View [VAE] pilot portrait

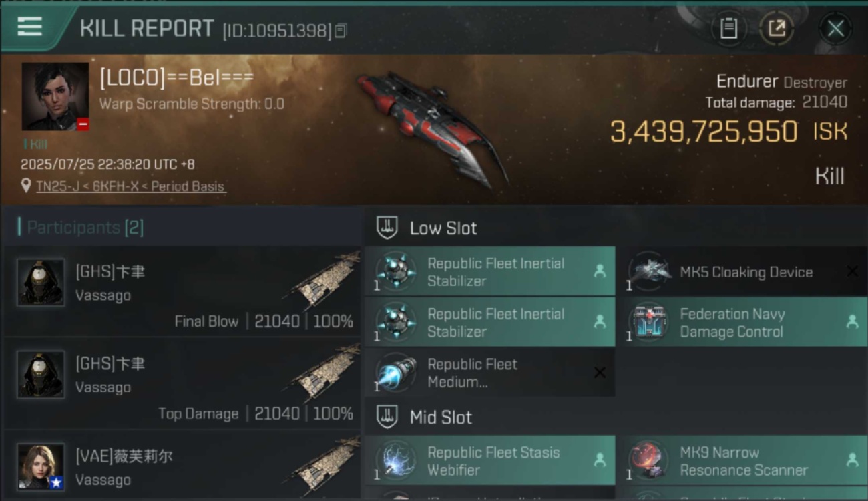click(x=41, y=466)
